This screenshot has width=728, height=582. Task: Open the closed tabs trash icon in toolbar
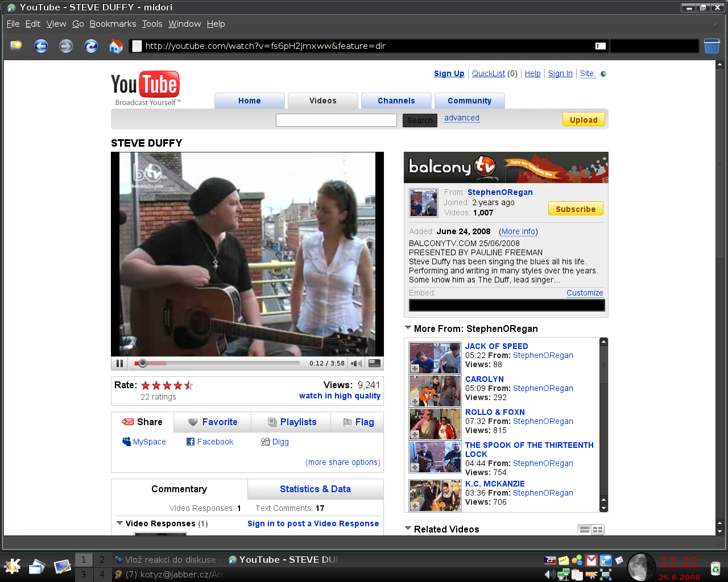(712, 46)
